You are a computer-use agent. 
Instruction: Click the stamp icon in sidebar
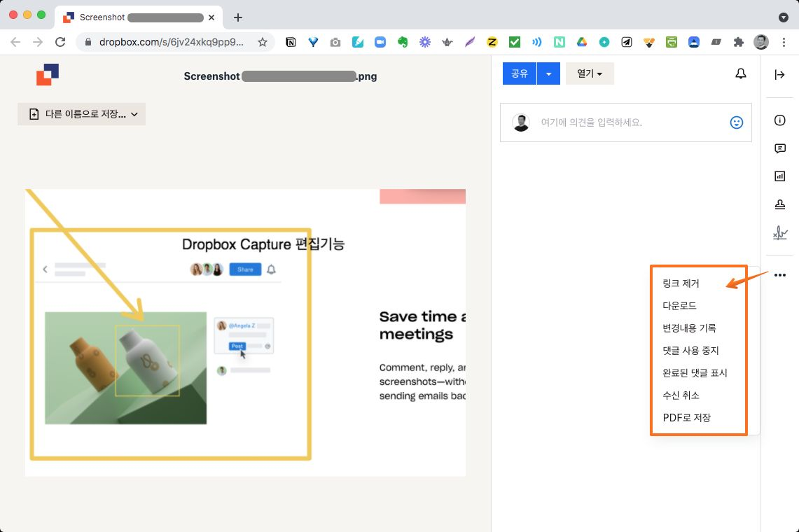(x=779, y=204)
